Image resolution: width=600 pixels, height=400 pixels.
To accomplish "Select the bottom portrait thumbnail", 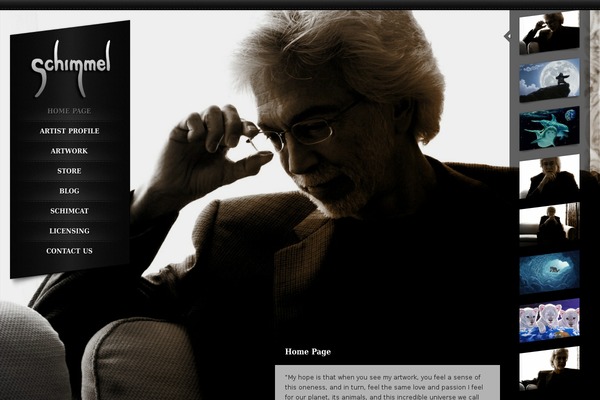I will 549,369.
